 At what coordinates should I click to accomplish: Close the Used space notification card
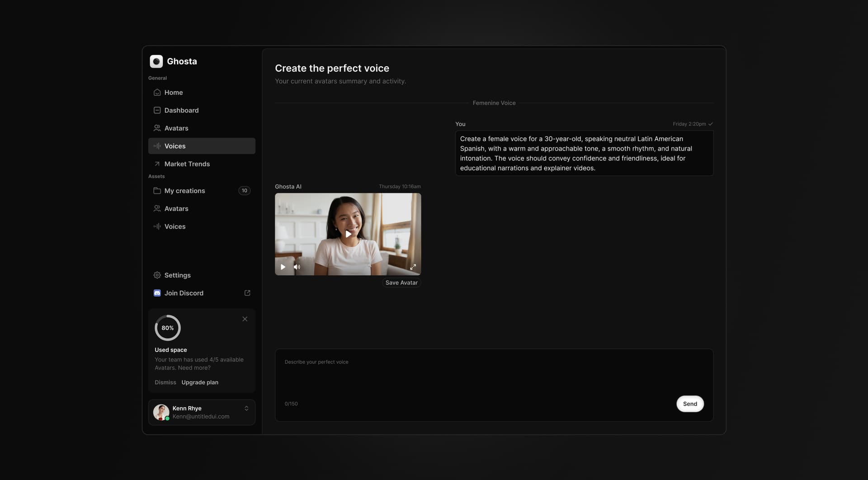[x=245, y=319]
